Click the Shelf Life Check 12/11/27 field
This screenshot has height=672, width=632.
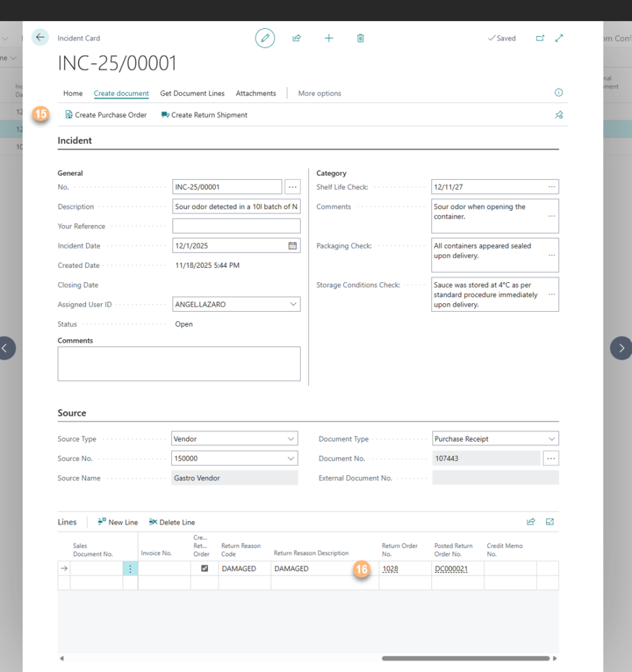click(495, 187)
